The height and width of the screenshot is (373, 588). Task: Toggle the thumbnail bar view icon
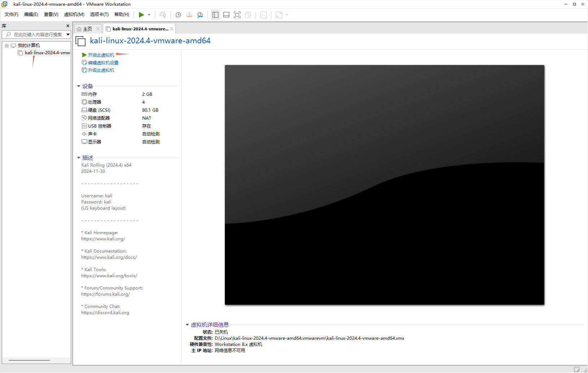point(226,15)
